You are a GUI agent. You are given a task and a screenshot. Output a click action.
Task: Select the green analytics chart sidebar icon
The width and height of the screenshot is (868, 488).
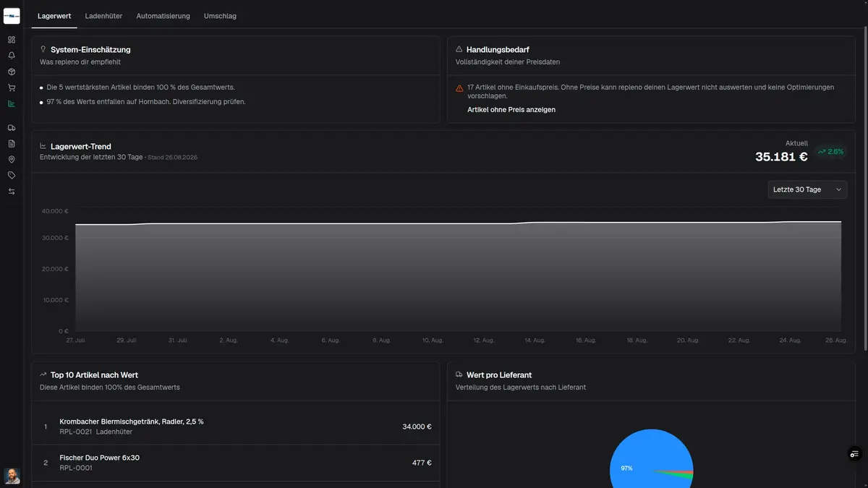pyautogui.click(x=12, y=103)
